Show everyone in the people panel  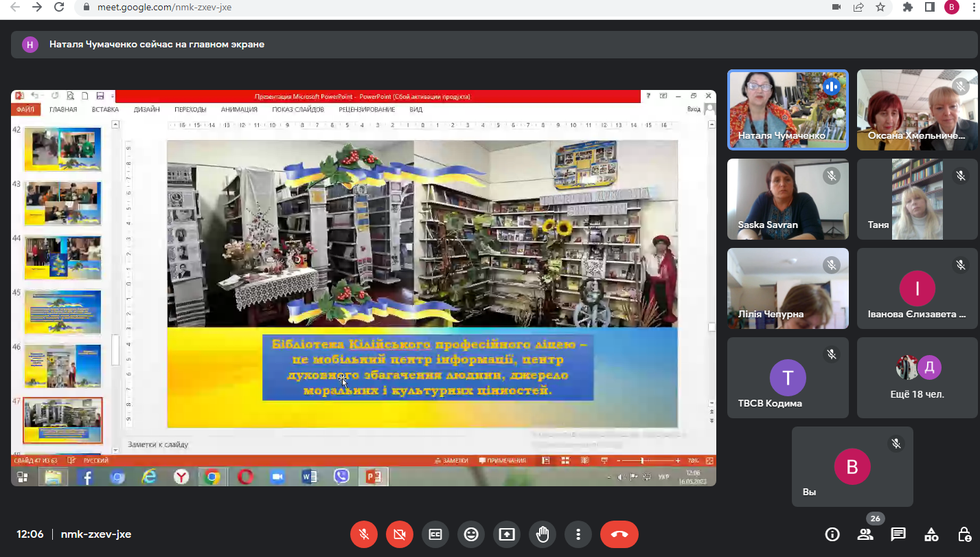865,534
